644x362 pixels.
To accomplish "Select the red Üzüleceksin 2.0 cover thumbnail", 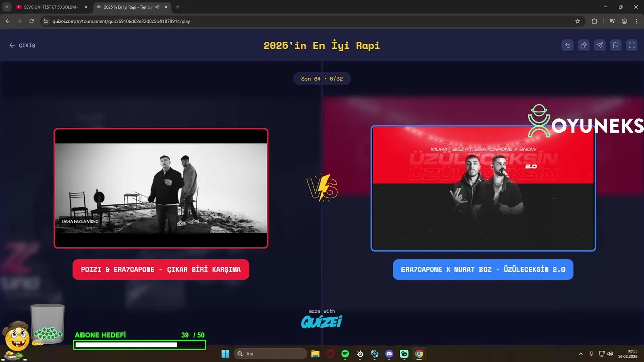I will [x=483, y=188].
